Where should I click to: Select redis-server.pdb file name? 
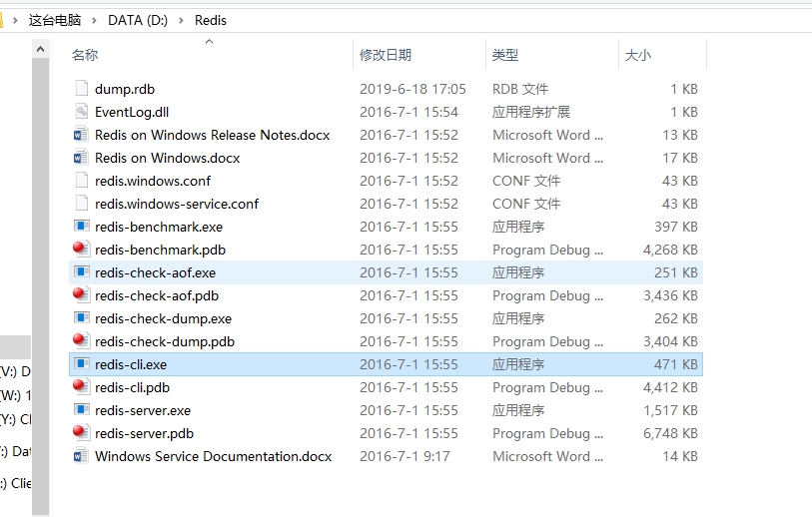[144, 433]
